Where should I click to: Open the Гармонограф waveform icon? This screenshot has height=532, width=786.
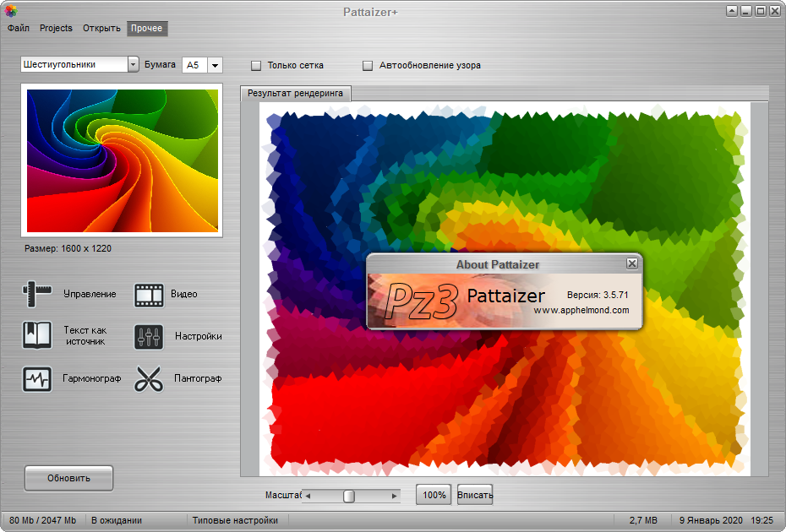coord(37,378)
